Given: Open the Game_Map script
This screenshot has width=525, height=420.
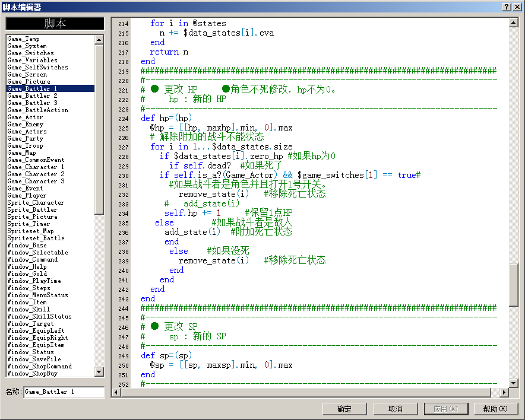Looking at the screenshot, I should [50, 152].
